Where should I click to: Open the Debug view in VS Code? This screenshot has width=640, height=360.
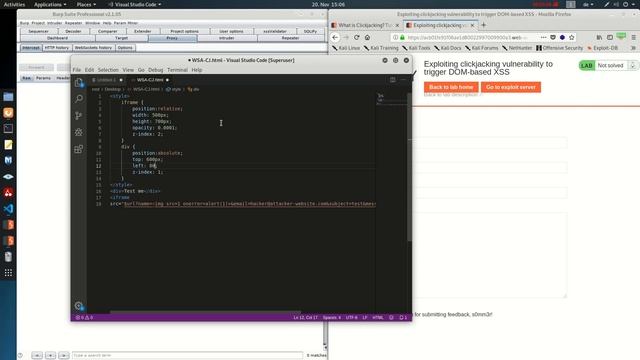pyautogui.click(x=79, y=132)
